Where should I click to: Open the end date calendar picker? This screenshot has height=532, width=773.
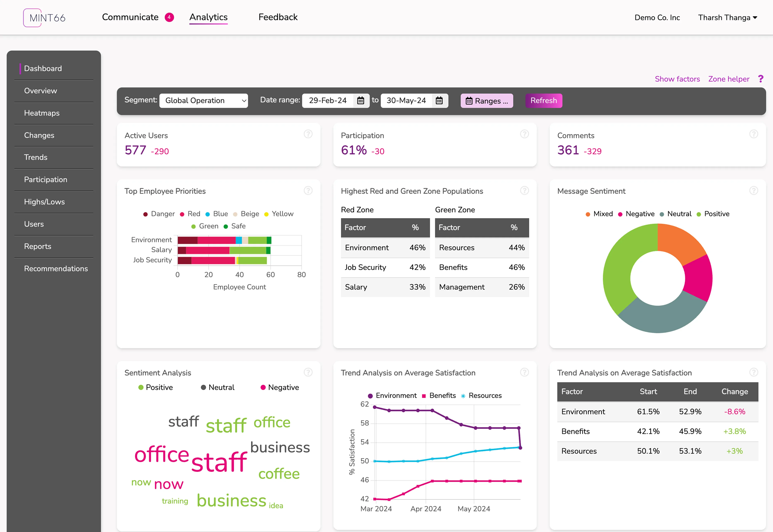coord(439,101)
